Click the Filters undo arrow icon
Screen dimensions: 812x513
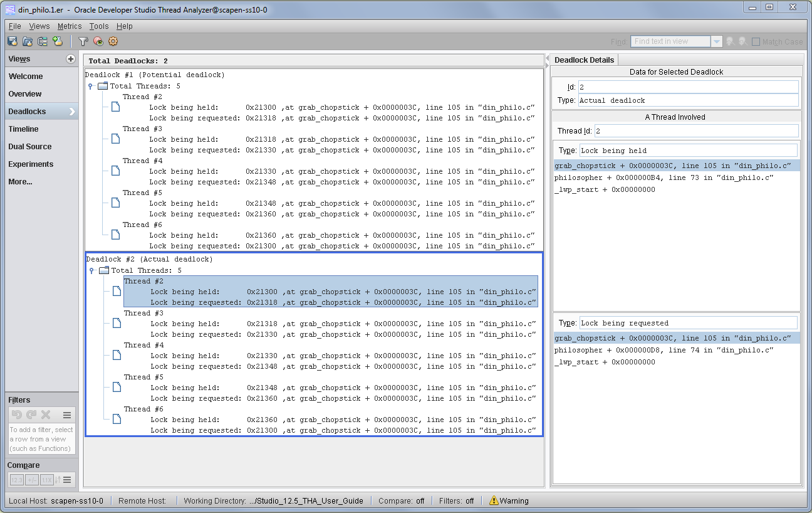(17, 415)
